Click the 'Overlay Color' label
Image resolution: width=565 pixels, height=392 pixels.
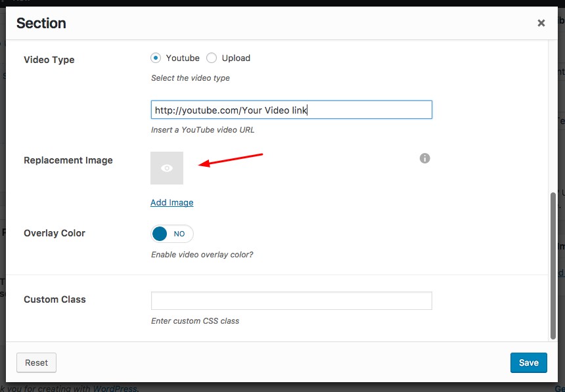pyautogui.click(x=55, y=233)
